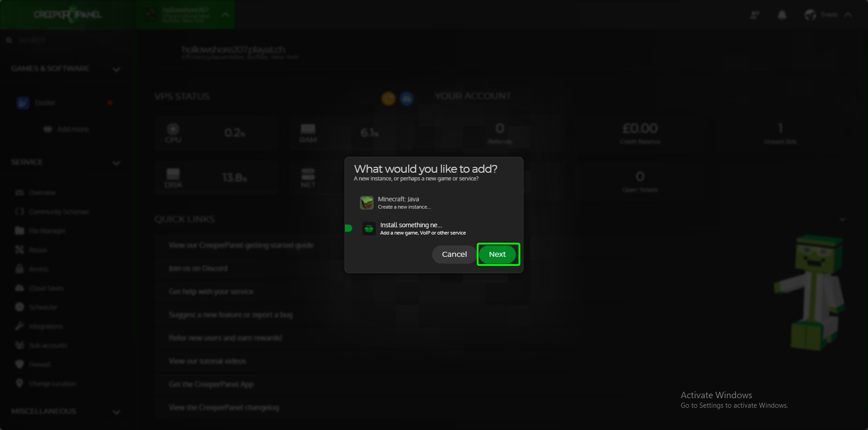Image resolution: width=868 pixels, height=430 pixels.
Task: Open Get help with your service
Action: coord(211,292)
